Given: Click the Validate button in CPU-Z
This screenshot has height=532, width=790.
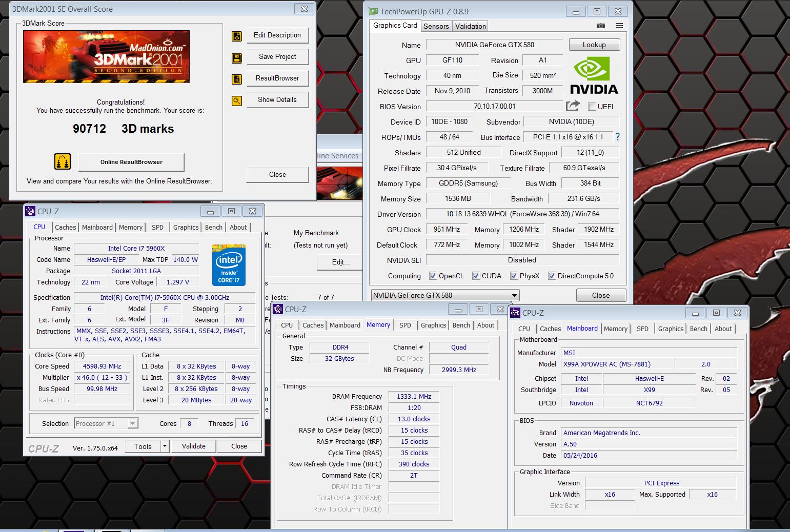Looking at the screenshot, I should (x=194, y=446).
